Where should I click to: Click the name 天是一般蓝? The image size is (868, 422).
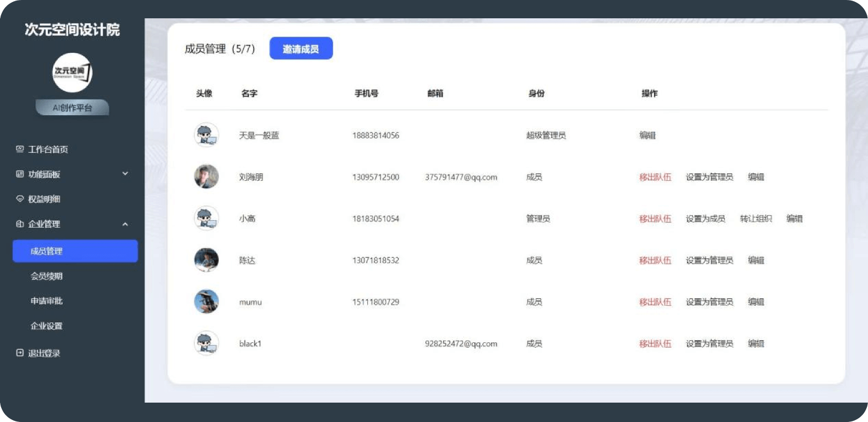coord(259,135)
